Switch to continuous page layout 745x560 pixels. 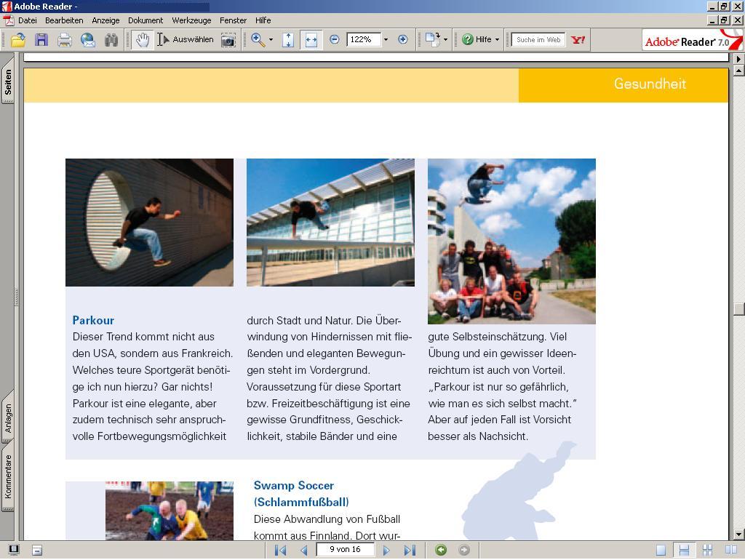coord(684,550)
